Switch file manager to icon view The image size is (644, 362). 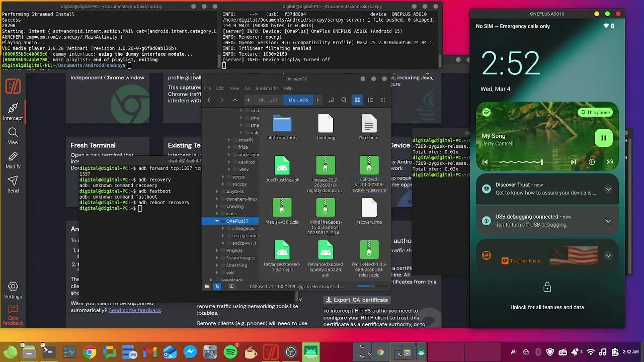(x=357, y=100)
